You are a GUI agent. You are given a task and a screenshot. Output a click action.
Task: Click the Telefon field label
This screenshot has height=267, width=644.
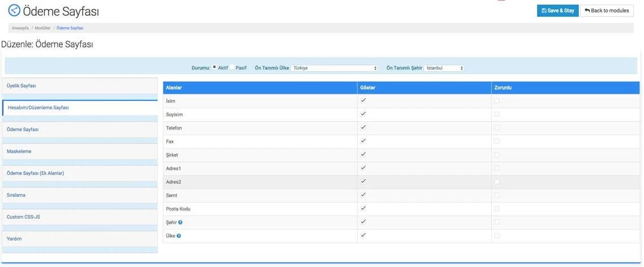[174, 128]
